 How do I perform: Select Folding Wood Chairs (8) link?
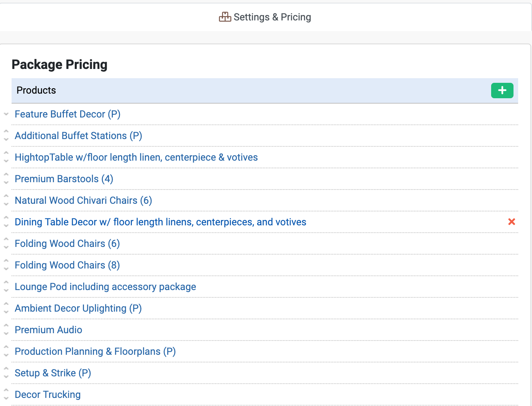tap(67, 265)
